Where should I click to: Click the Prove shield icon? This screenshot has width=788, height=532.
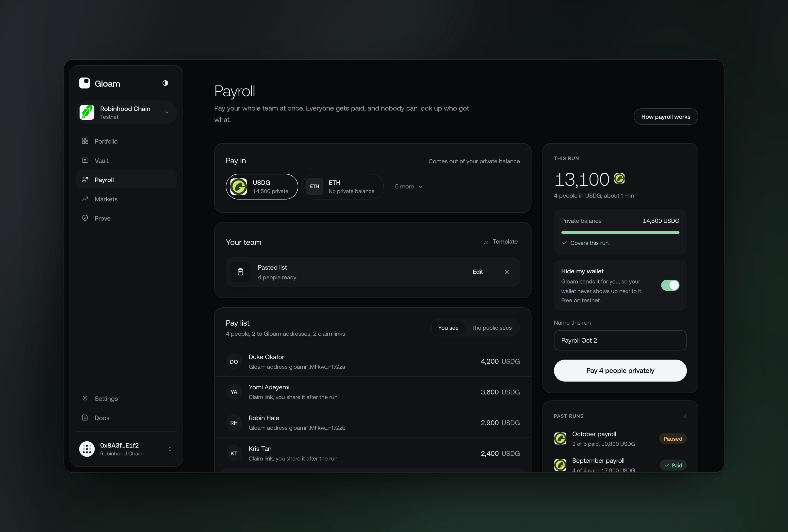pos(85,218)
